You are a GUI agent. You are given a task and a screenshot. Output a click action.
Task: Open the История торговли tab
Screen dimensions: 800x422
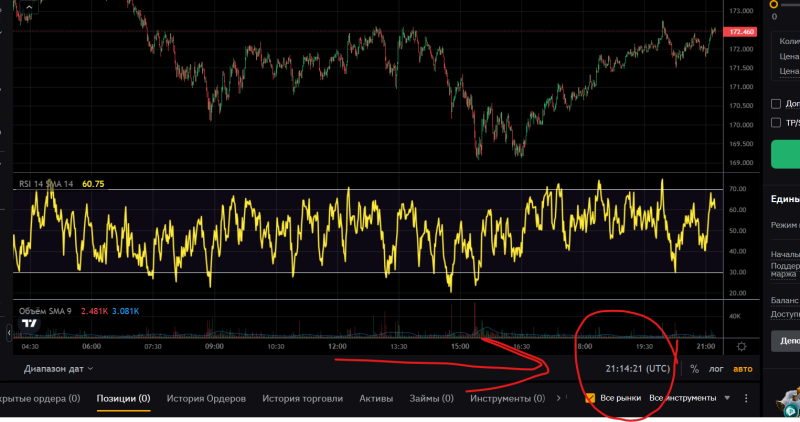click(x=303, y=399)
